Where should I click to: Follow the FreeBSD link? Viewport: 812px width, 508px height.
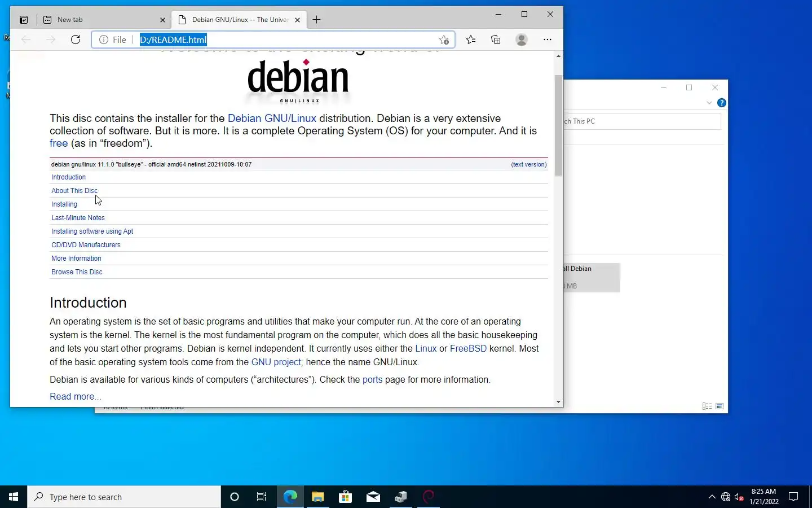tap(468, 349)
